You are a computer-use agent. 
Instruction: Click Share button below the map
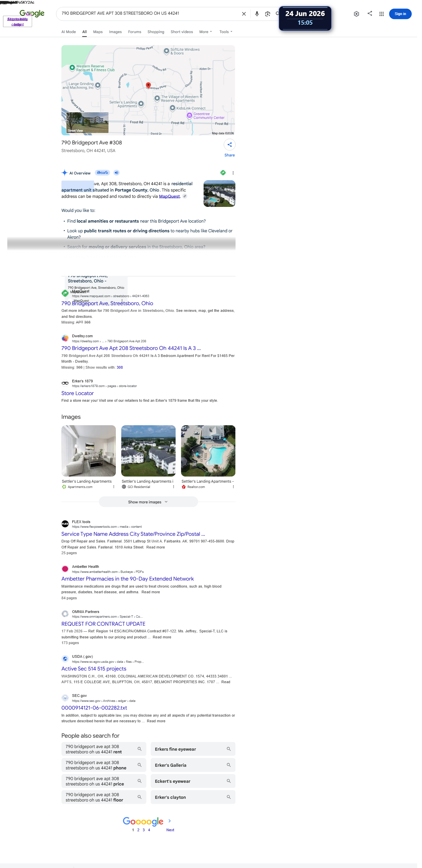pyautogui.click(x=232, y=150)
